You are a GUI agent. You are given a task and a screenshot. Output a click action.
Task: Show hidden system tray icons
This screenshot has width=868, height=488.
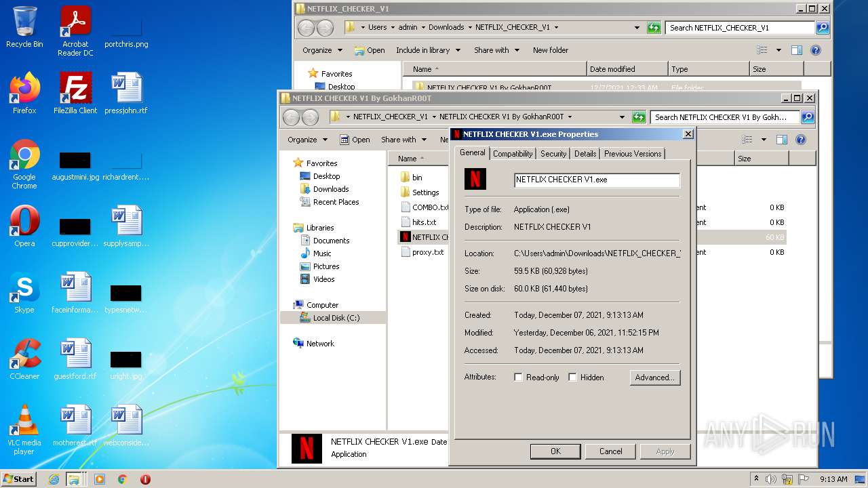coord(756,479)
